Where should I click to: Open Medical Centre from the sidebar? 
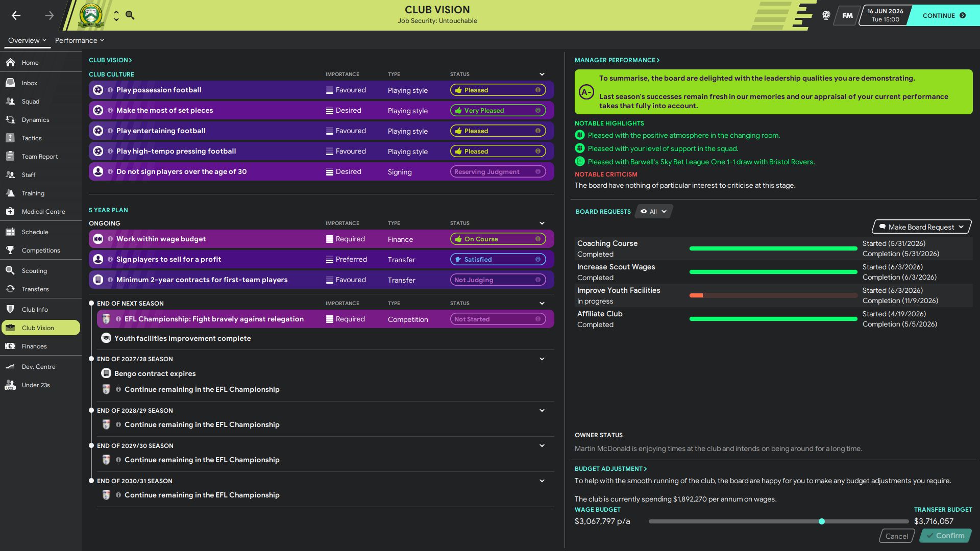coord(41,211)
